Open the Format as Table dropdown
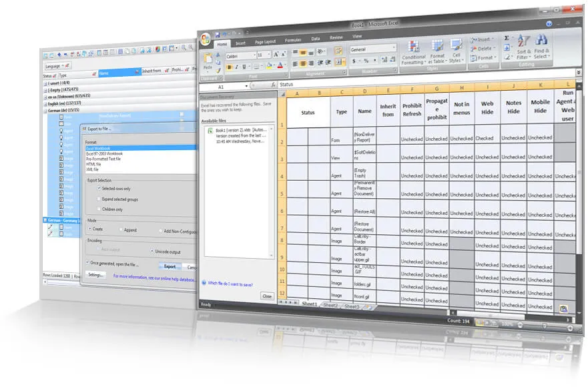The height and width of the screenshot is (387, 588). pyautogui.click(x=437, y=51)
